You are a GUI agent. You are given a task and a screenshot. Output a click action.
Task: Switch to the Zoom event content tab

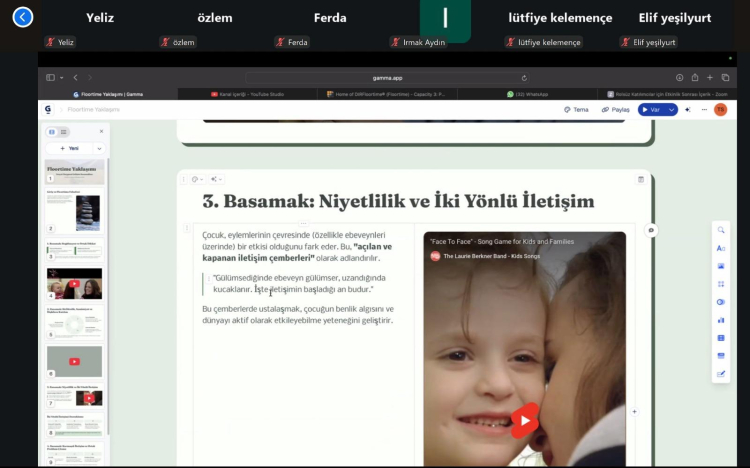click(x=667, y=94)
